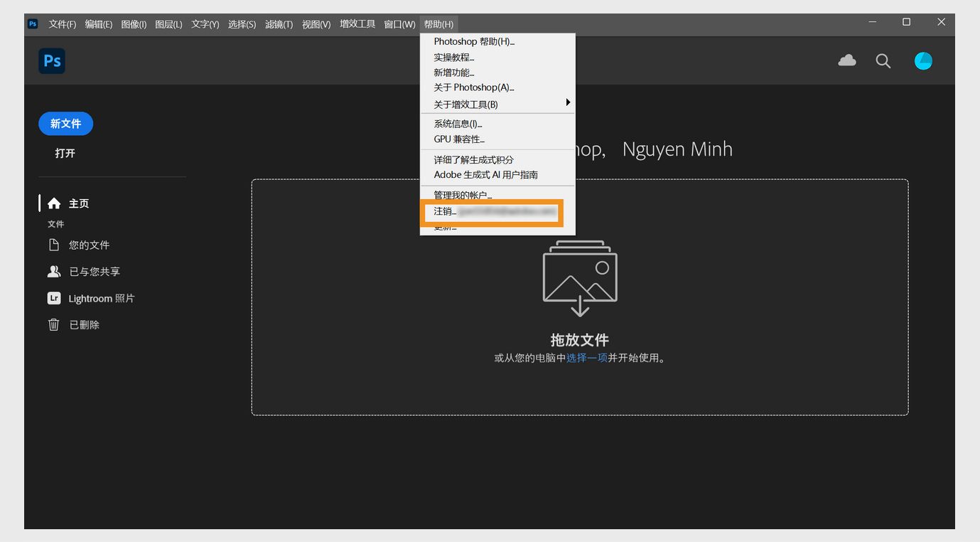Open the 编辑(E) menu

pyautogui.click(x=99, y=24)
